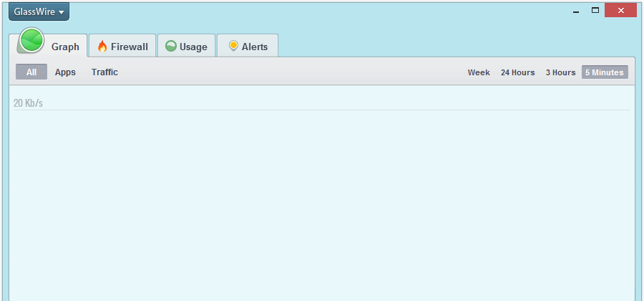
Task: Go to the Usage tab label
Action: coord(193,47)
